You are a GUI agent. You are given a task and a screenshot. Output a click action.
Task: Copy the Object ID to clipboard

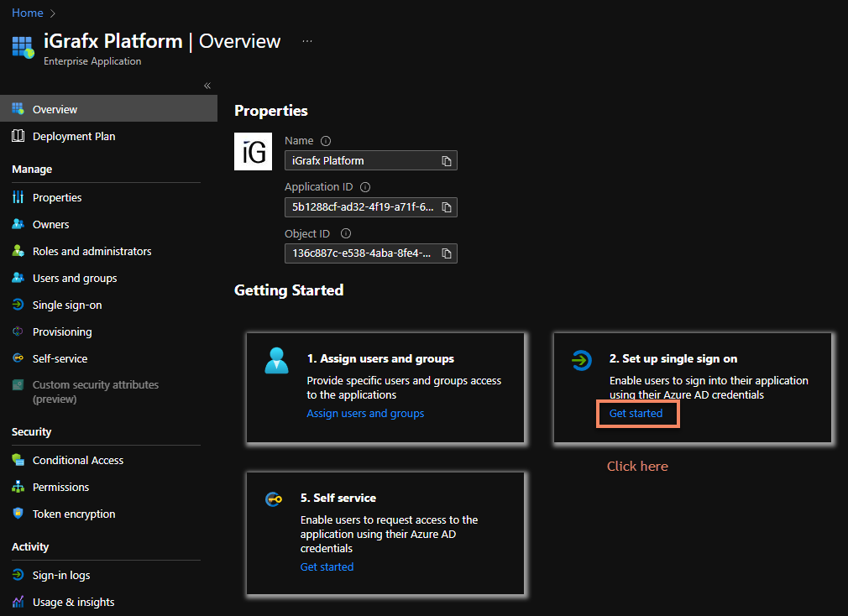[x=447, y=253]
